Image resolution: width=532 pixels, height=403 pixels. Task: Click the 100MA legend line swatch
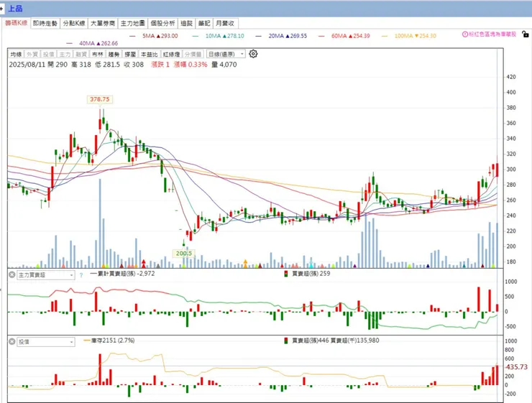[385, 36]
